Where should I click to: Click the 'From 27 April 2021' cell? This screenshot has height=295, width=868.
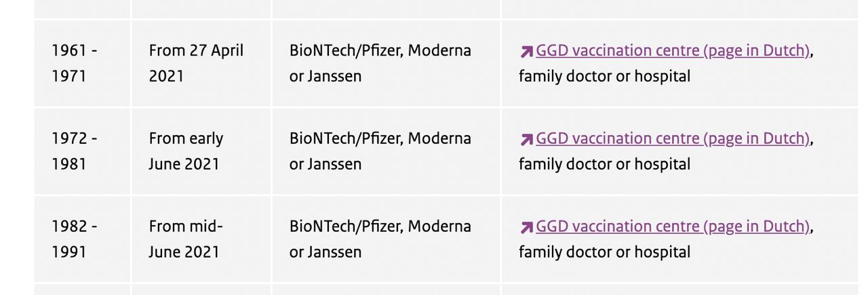[x=201, y=63]
